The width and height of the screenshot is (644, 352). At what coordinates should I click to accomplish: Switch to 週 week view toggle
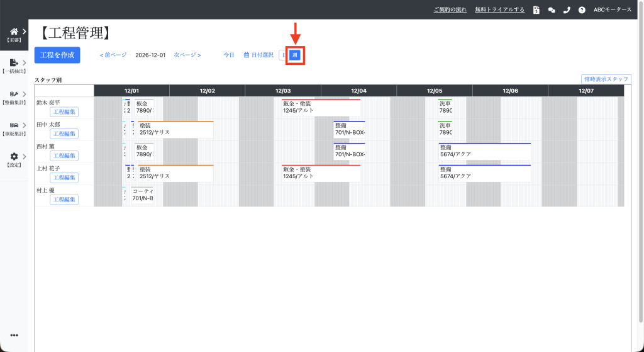295,55
